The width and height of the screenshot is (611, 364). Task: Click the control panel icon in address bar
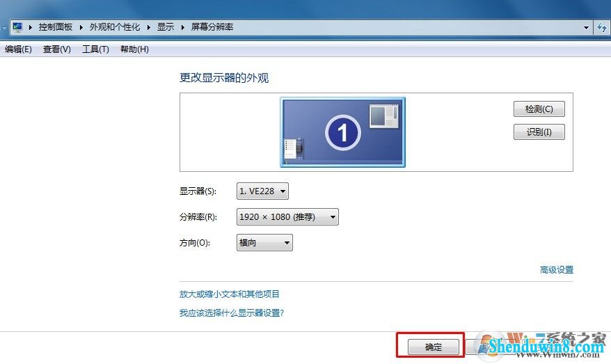(17, 27)
